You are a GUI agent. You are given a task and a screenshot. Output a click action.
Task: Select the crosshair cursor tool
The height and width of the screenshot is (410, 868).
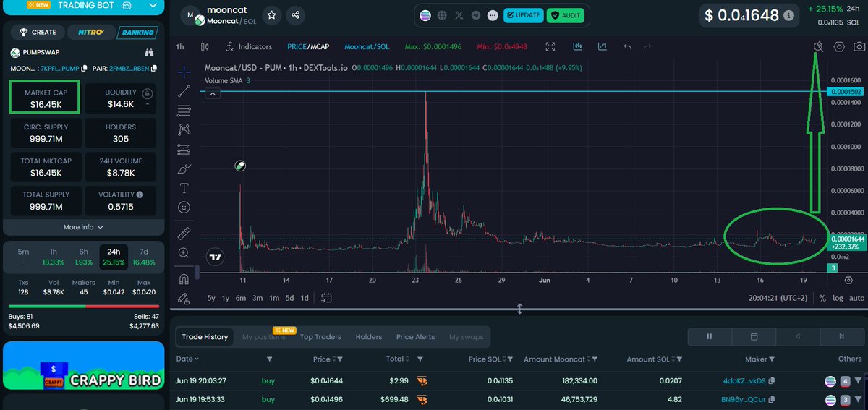pyautogui.click(x=184, y=72)
